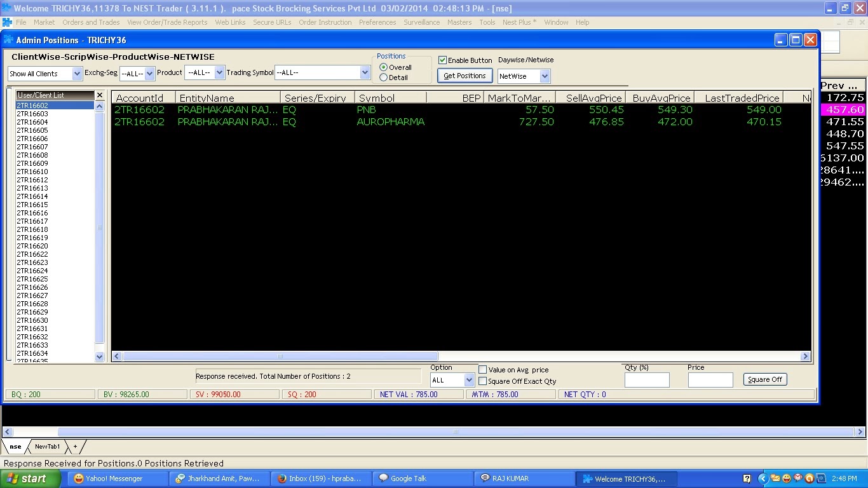Open the Market menu
Screen dimensions: 868x488
pyautogui.click(x=44, y=22)
